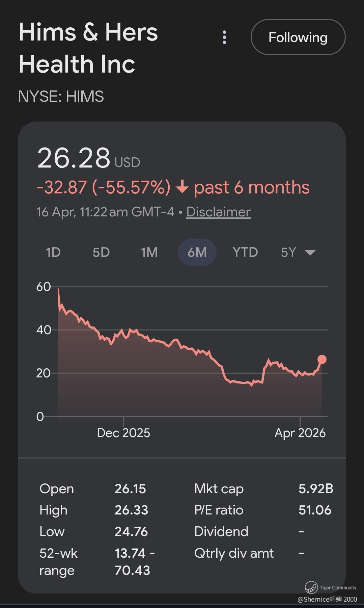Select the 1D time range tab

(x=53, y=252)
